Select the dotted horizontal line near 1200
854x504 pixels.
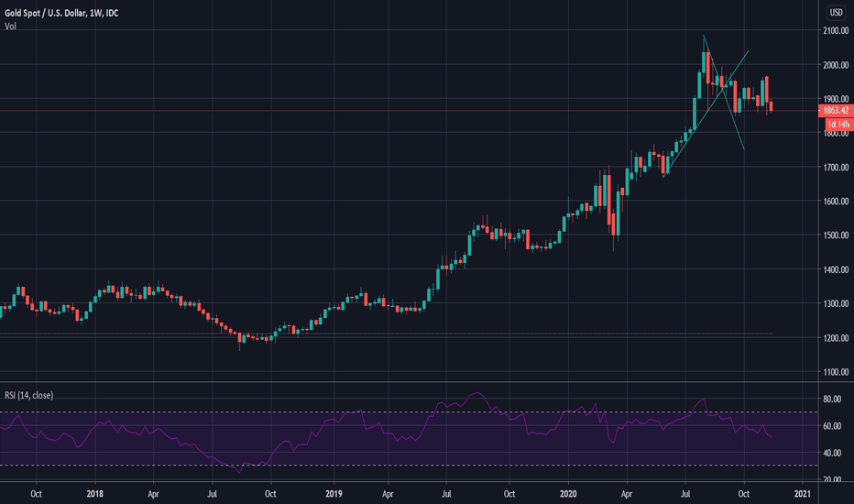pyautogui.click(x=386, y=334)
